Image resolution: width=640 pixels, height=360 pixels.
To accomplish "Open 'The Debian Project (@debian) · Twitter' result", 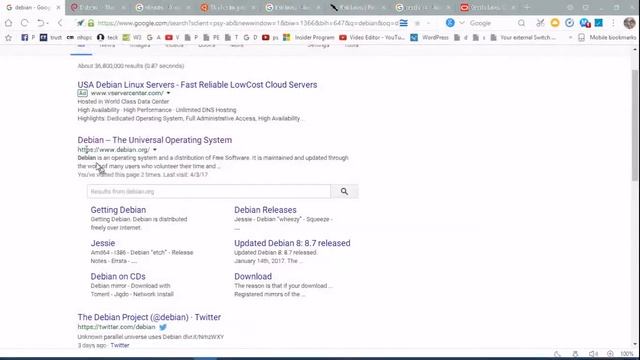I will point(149,317).
